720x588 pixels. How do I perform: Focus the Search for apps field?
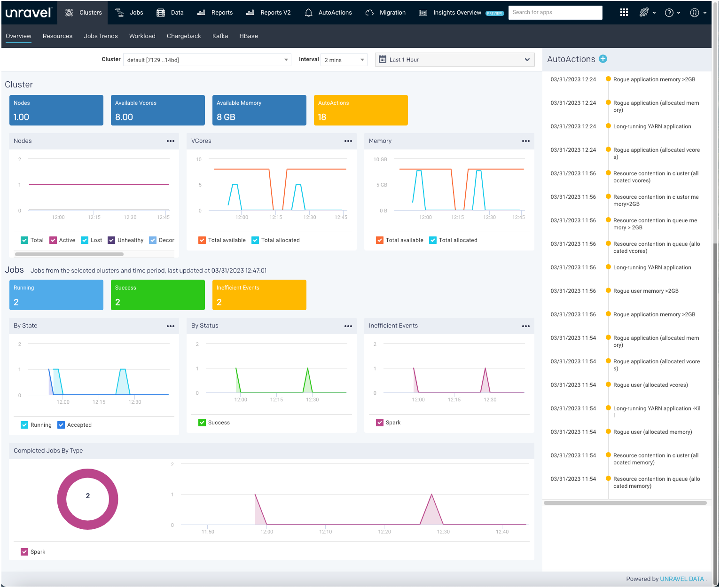click(x=556, y=13)
